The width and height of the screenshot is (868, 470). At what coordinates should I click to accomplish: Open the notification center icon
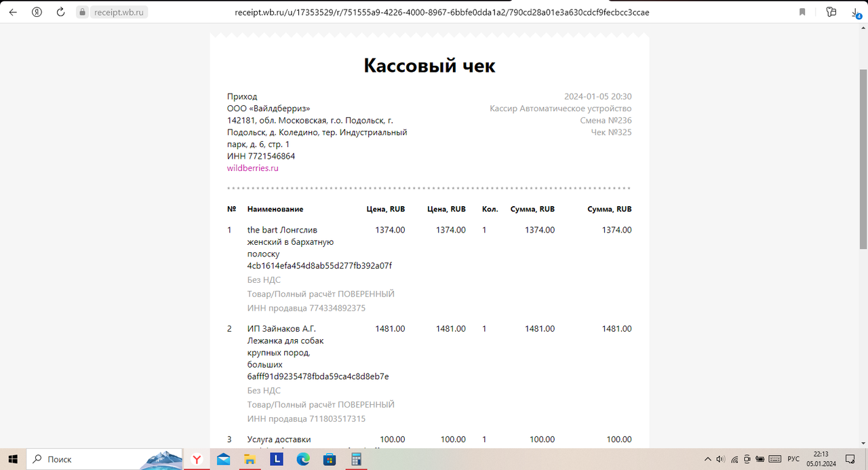tap(850, 459)
